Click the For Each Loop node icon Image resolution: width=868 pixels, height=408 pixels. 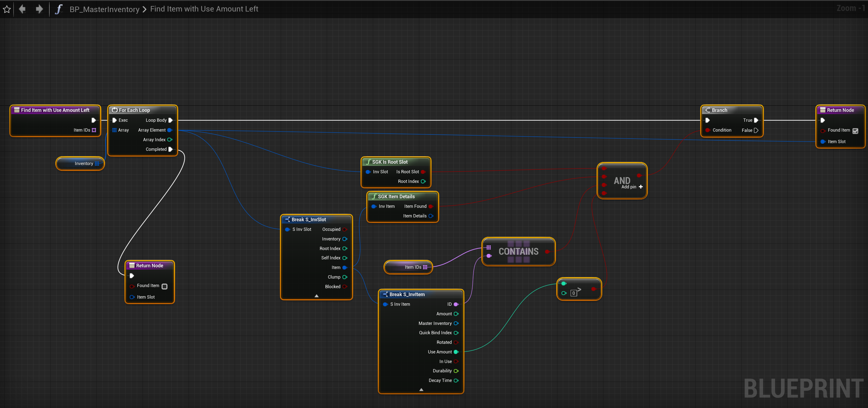(115, 110)
